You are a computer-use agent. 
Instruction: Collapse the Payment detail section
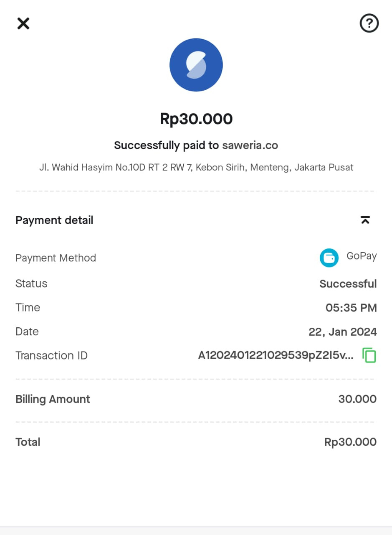(x=365, y=220)
